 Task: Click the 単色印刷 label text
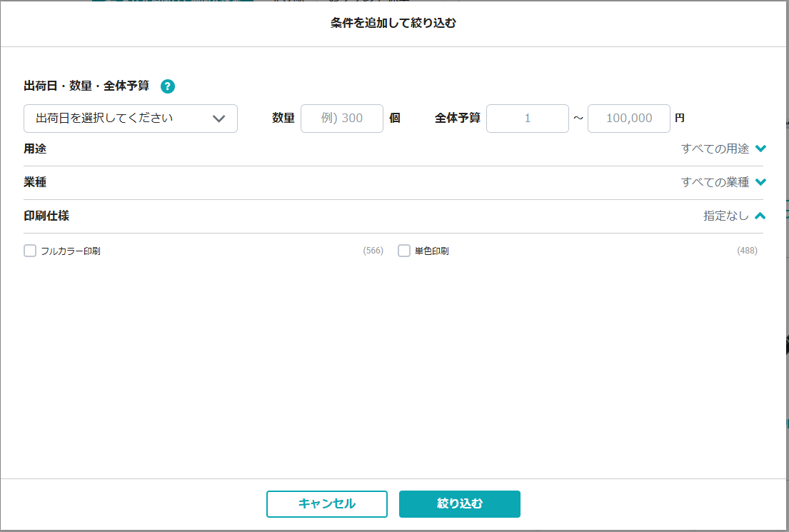(431, 251)
